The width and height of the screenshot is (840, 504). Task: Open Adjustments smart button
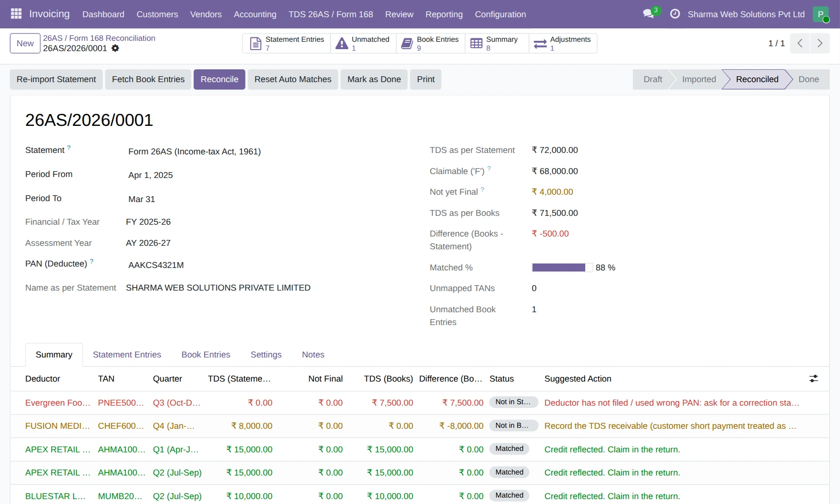pyautogui.click(x=563, y=43)
